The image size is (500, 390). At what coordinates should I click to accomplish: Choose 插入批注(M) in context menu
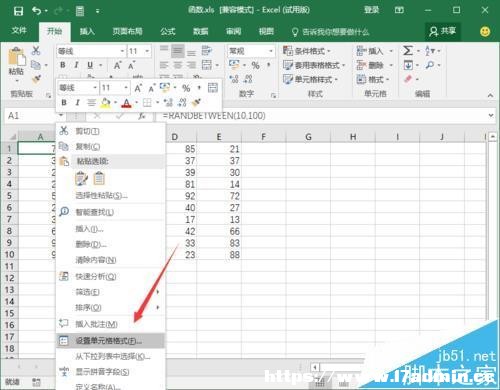[x=110, y=324]
